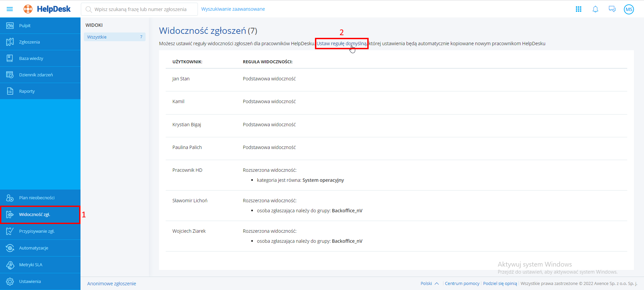Open Wyszukiwanie zaawansowane link
This screenshot has height=290, width=644.
233,9
